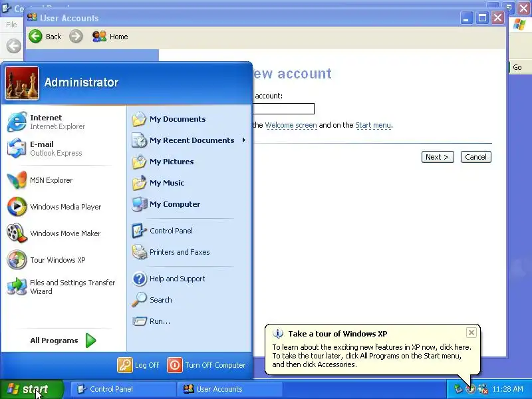The image size is (532, 399).
Task: Click the new account name input field
Action: 283,108
